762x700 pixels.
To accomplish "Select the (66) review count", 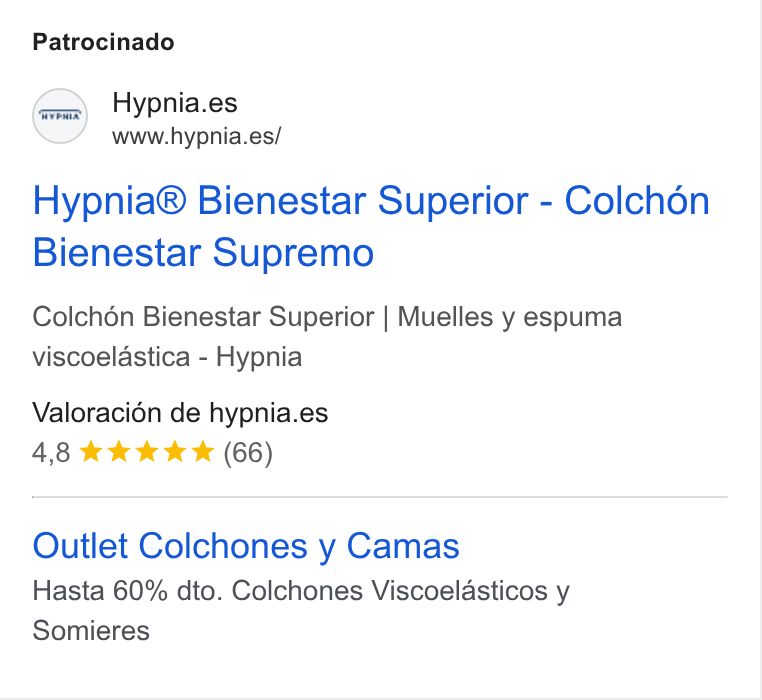I will point(248,453).
